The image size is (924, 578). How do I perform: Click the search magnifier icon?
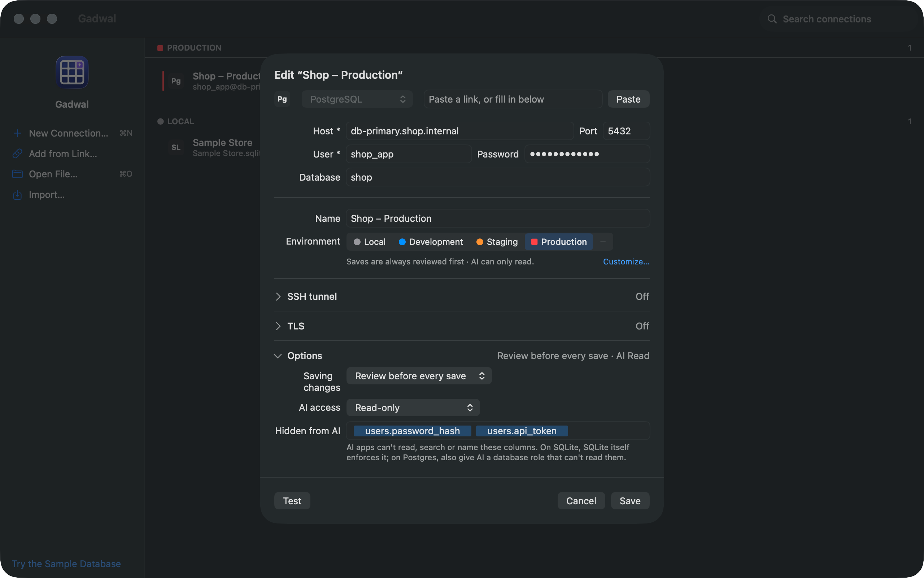pos(772,19)
